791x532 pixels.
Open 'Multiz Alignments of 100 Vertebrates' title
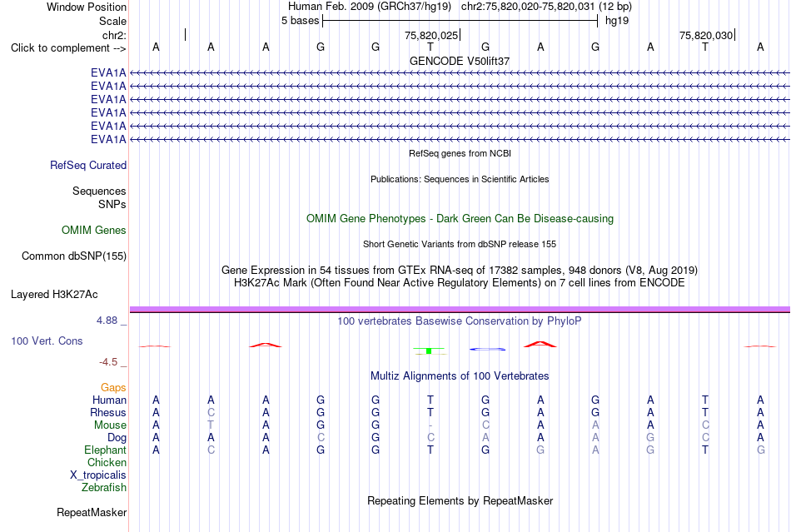[460, 376]
